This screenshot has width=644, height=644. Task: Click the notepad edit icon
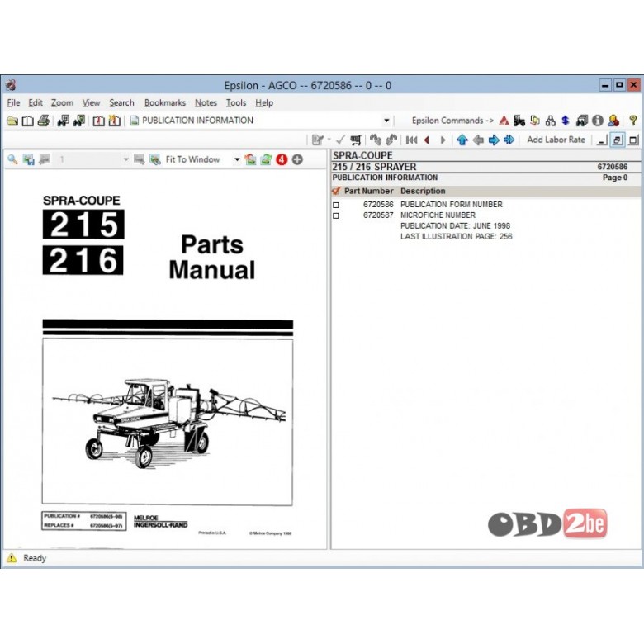tap(317, 140)
